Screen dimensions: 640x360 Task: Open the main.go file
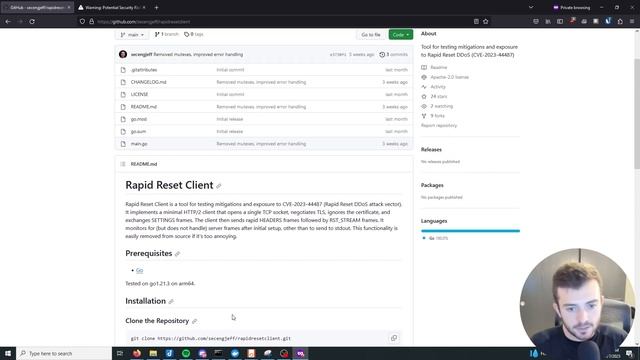139,144
